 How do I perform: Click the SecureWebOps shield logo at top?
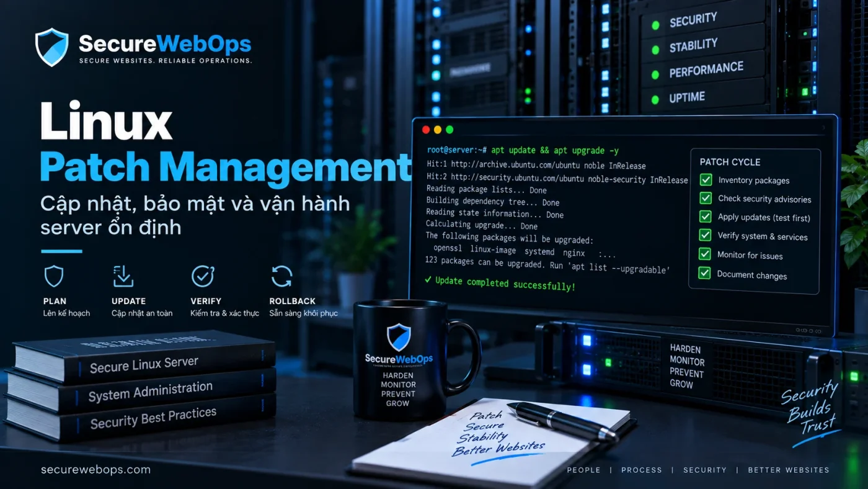click(x=52, y=47)
